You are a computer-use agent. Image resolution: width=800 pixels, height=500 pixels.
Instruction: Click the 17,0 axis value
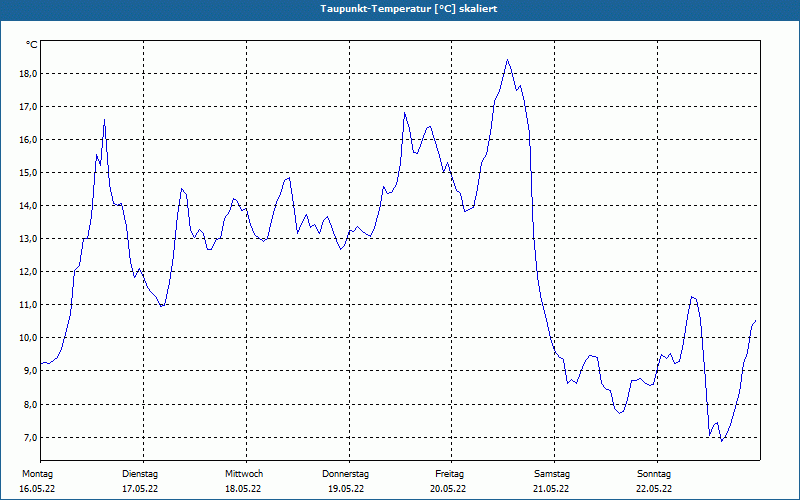point(28,107)
